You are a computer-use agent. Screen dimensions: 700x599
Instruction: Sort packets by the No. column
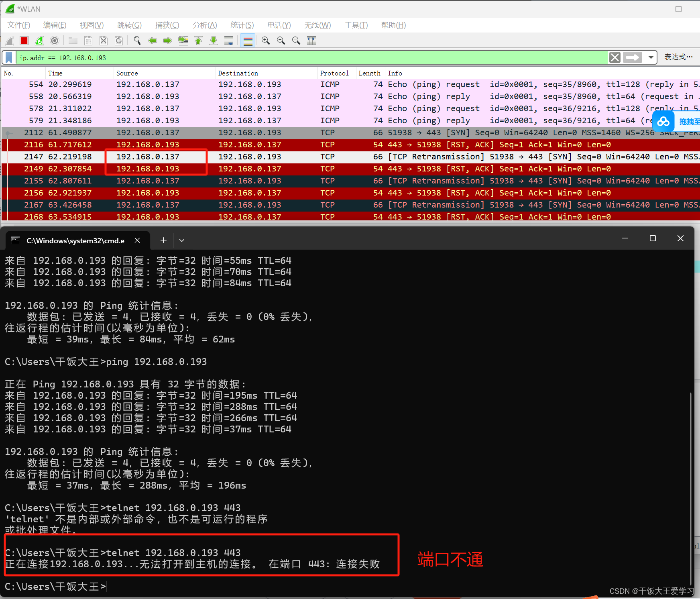pyautogui.click(x=23, y=73)
